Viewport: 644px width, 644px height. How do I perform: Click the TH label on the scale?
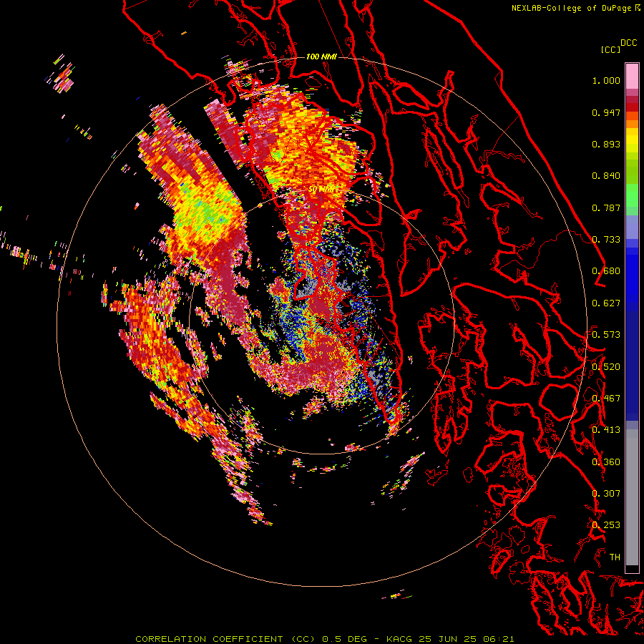point(615,557)
